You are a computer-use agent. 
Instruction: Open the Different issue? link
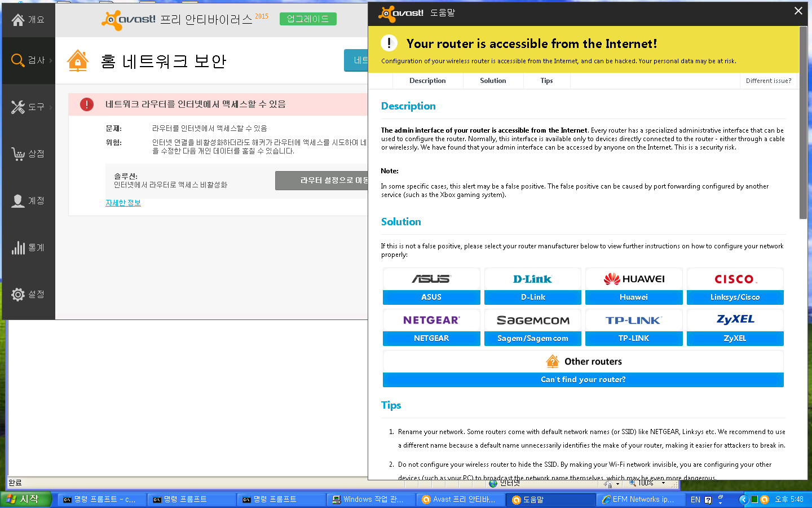tap(769, 81)
